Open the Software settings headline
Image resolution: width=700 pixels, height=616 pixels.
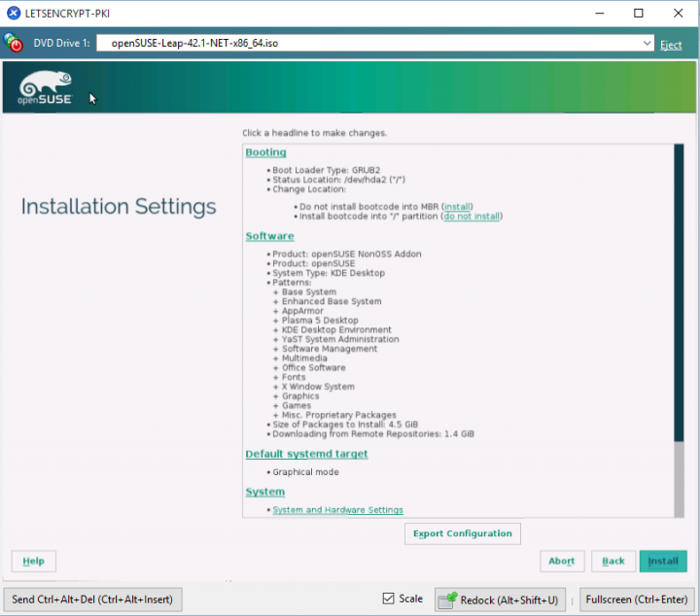click(269, 236)
